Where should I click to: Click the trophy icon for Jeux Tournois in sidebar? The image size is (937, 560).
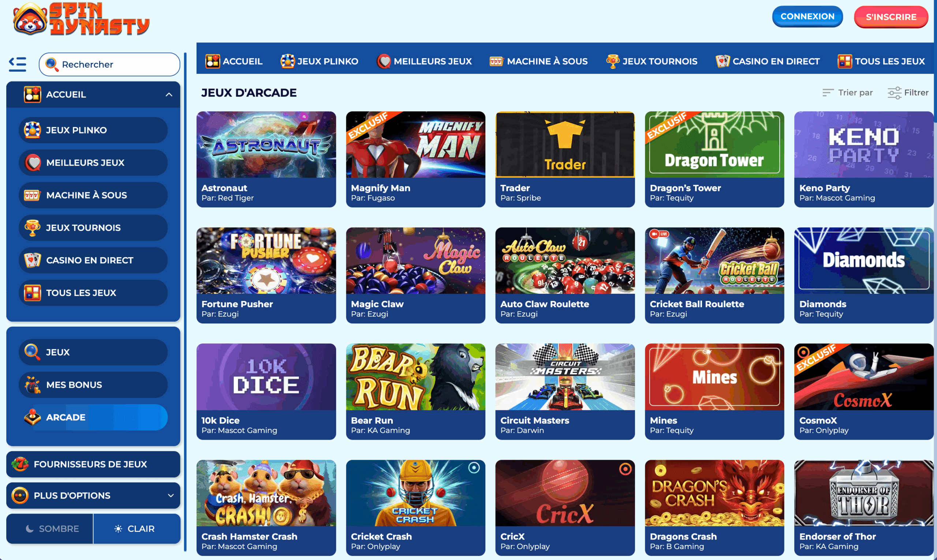pyautogui.click(x=33, y=228)
